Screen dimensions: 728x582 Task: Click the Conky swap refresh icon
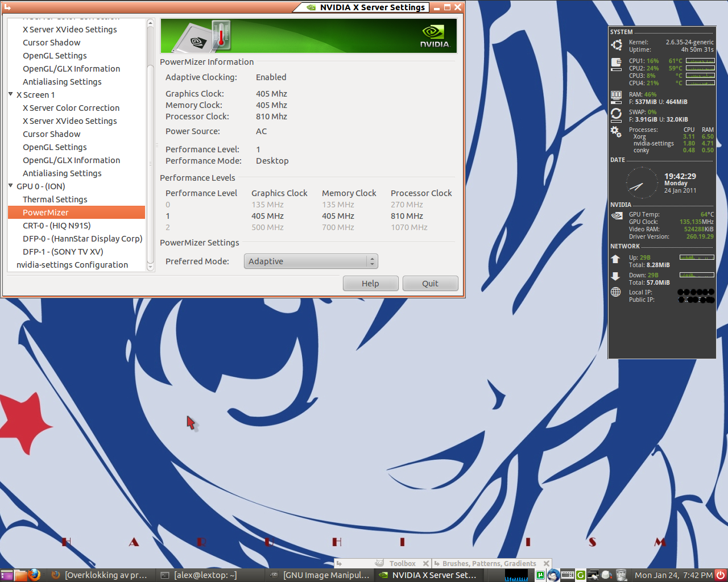tap(617, 115)
